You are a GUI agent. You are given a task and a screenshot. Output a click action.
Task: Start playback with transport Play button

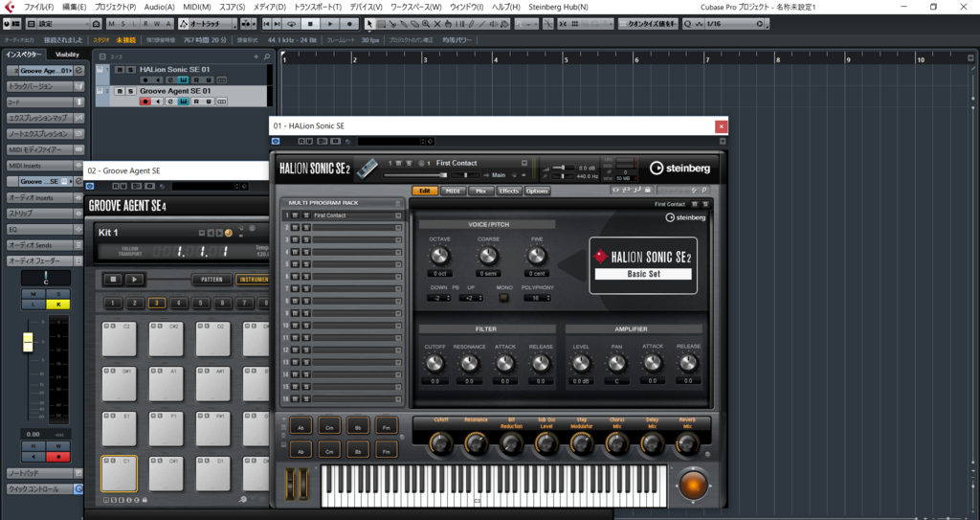coord(330,24)
